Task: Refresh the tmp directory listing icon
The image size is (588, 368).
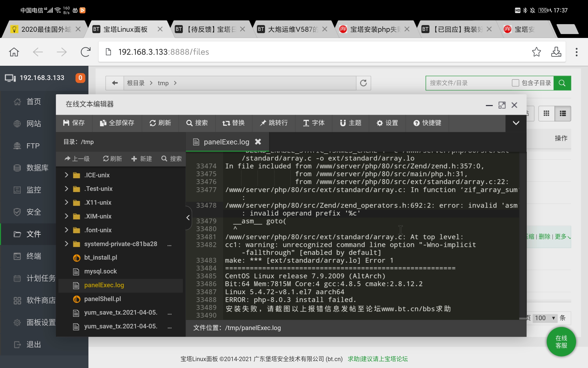Action: pos(363,83)
